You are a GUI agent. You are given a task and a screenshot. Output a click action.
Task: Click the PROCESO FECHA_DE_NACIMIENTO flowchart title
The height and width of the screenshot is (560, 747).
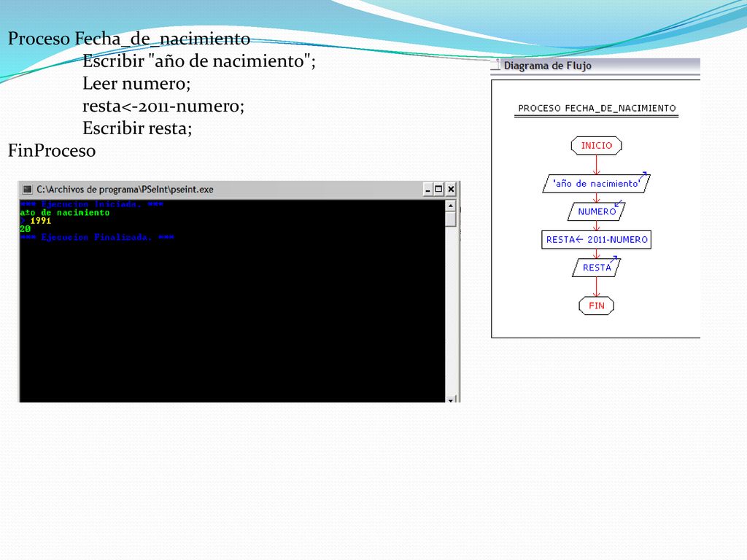point(597,108)
